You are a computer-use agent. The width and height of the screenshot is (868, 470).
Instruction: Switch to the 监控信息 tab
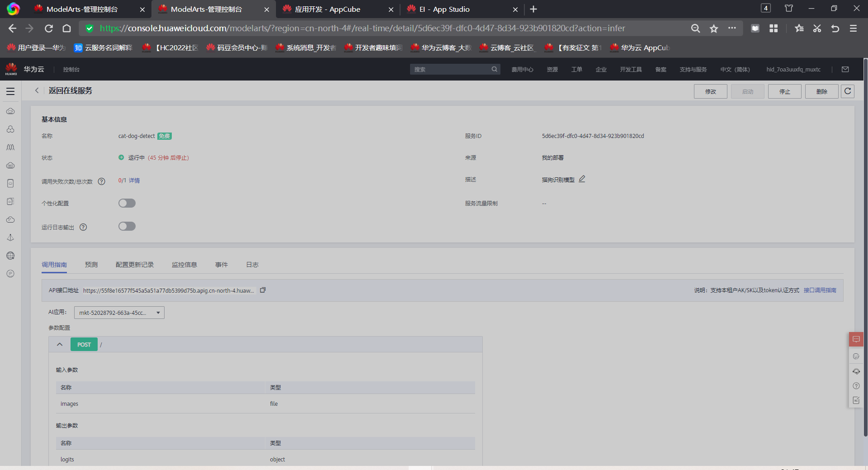point(184,265)
